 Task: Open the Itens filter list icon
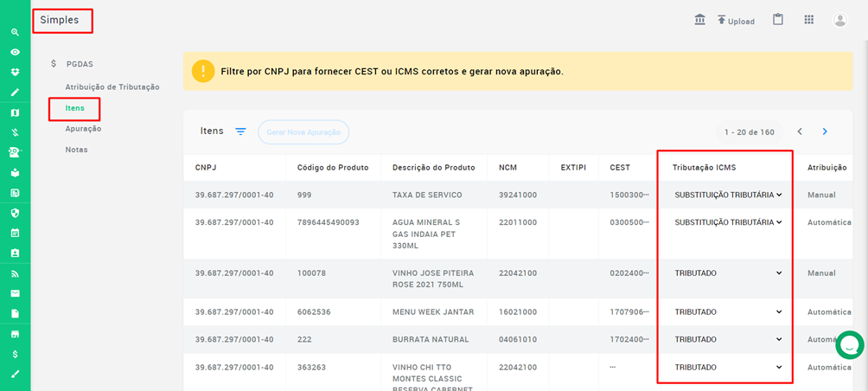tap(240, 131)
